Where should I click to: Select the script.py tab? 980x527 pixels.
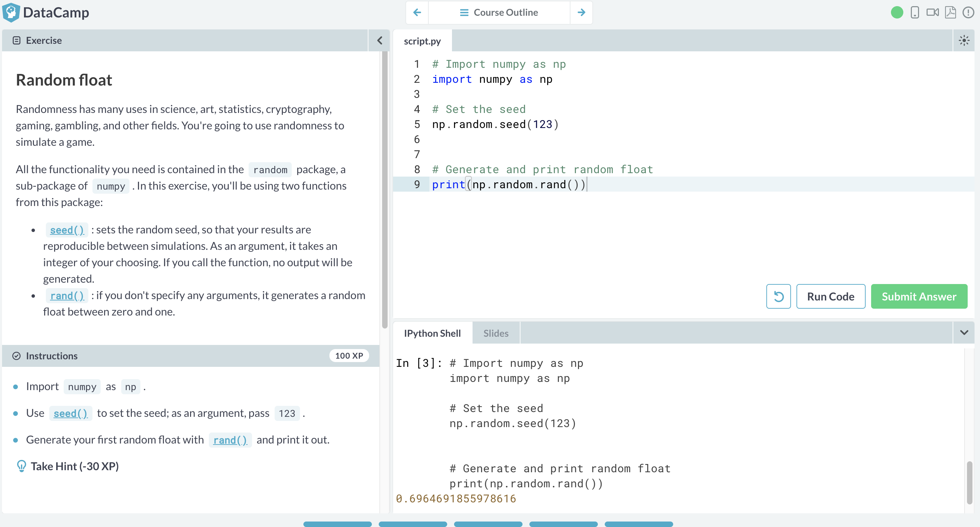pos(422,41)
